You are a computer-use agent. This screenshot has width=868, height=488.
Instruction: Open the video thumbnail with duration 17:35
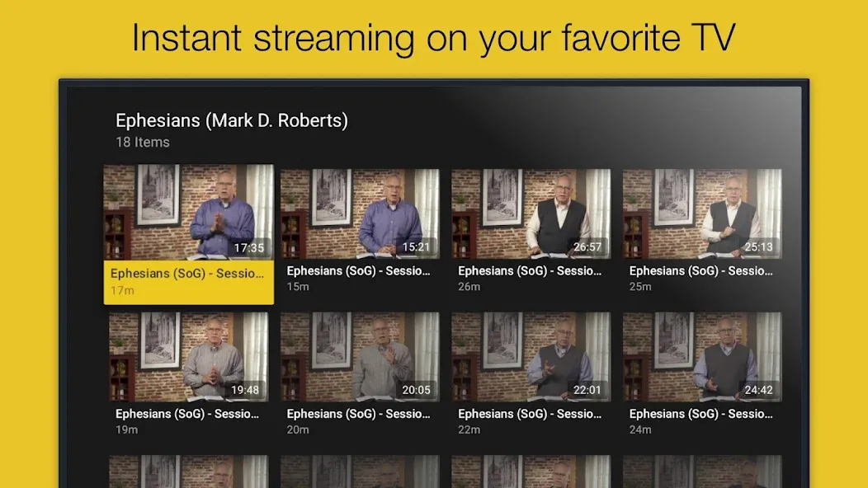(x=188, y=212)
